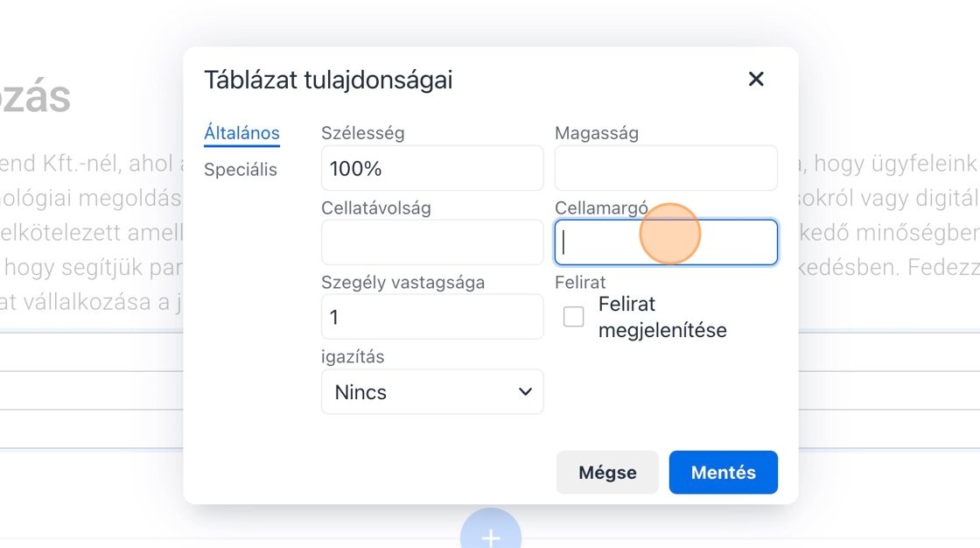Click the Szélesség label
This screenshot has height=548, width=980.
click(363, 133)
